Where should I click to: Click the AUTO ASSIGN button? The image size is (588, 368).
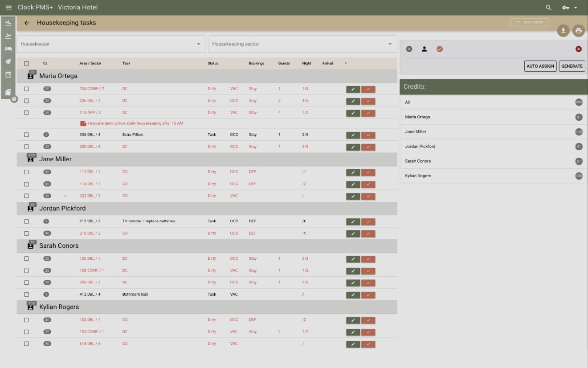pyautogui.click(x=540, y=66)
